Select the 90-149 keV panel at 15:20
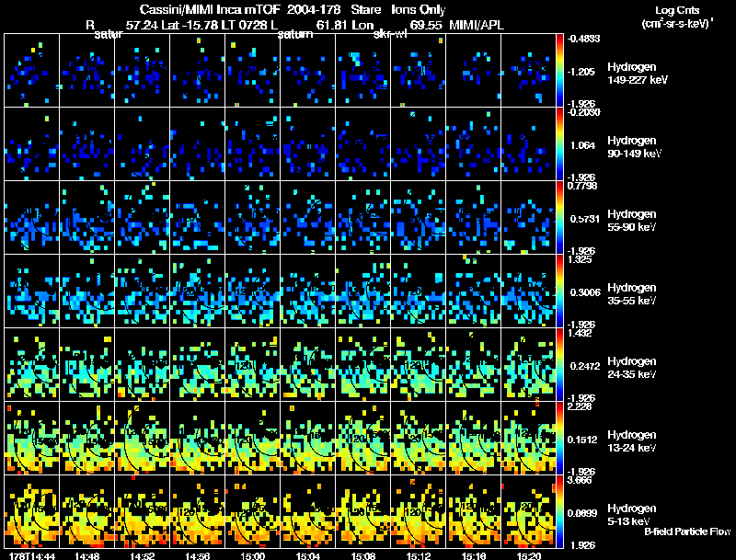This screenshot has height=560, width=736. point(528,143)
